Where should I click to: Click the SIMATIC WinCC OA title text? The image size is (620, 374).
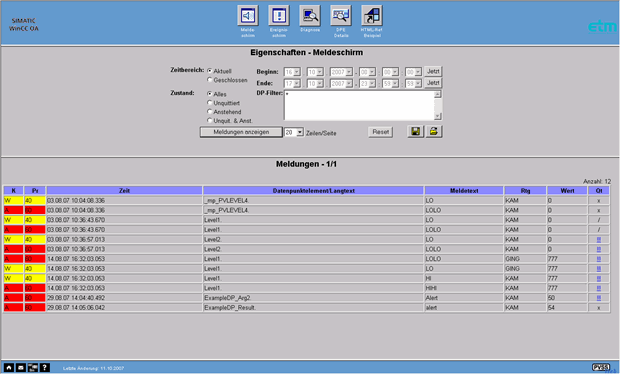(x=24, y=25)
